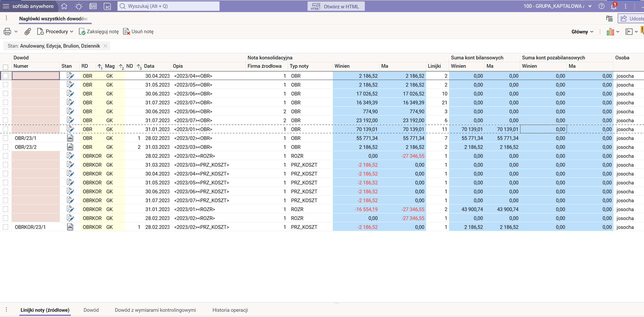Click the lightbulb ideas icon
Viewport: 644px width, 317px height.
pos(78,6)
